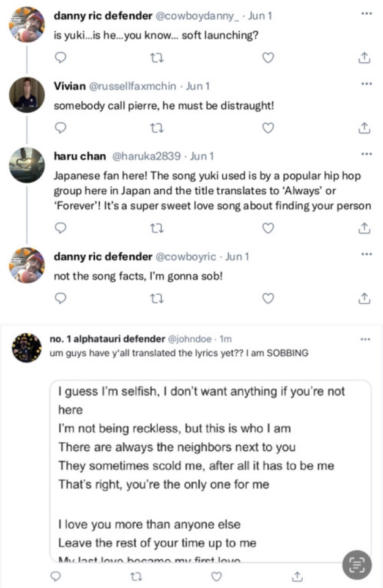The height and width of the screenshot is (588, 383).
Task: Open more options on alphatauri defender tweet
Action: pyautogui.click(x=366, y=339)
